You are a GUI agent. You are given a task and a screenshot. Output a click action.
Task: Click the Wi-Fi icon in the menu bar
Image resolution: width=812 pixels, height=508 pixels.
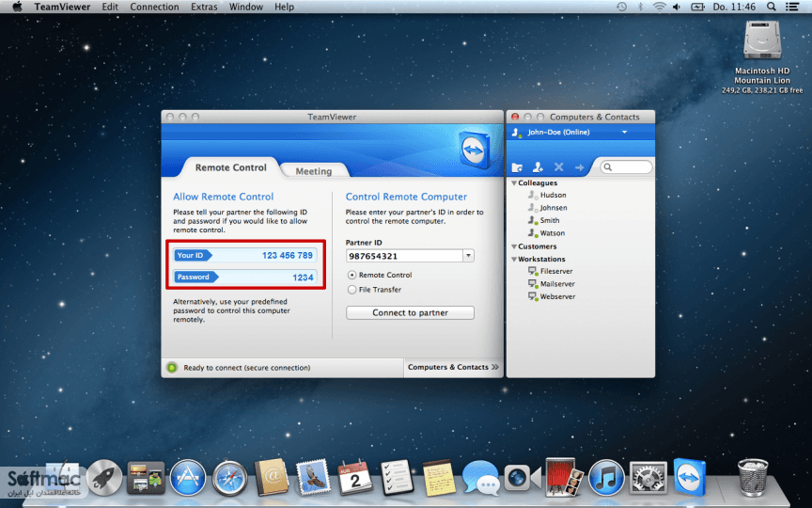pos(659,7)
